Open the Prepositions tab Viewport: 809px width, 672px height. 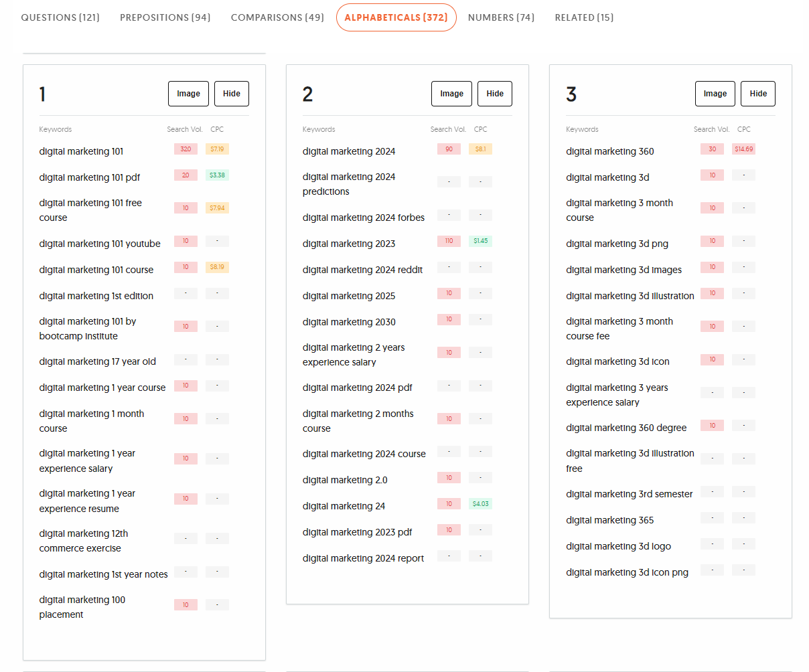[x=165, y=17]
